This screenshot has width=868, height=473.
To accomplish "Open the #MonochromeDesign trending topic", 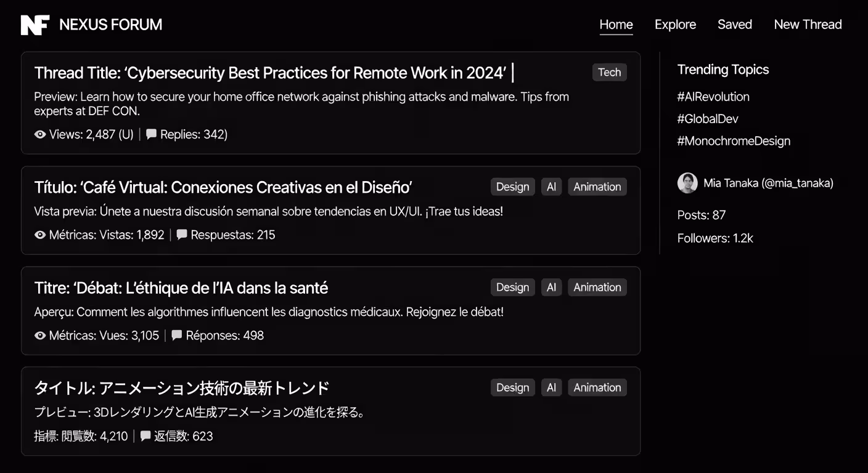I will (734, 140).
